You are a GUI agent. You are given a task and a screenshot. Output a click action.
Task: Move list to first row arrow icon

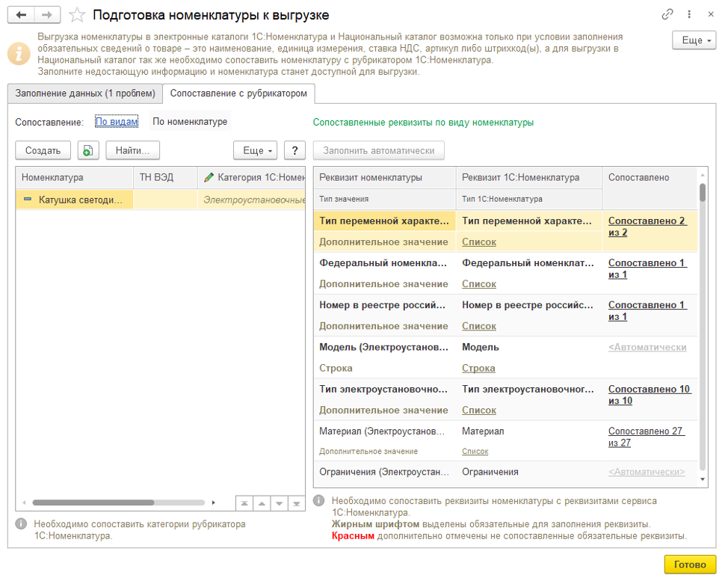244,503
